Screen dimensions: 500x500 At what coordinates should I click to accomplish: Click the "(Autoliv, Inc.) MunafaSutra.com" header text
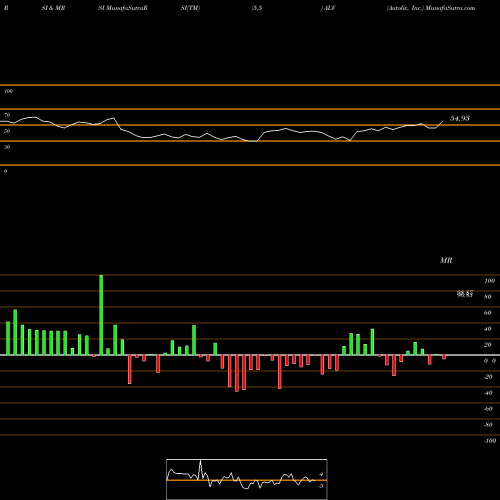coord(431,8)
